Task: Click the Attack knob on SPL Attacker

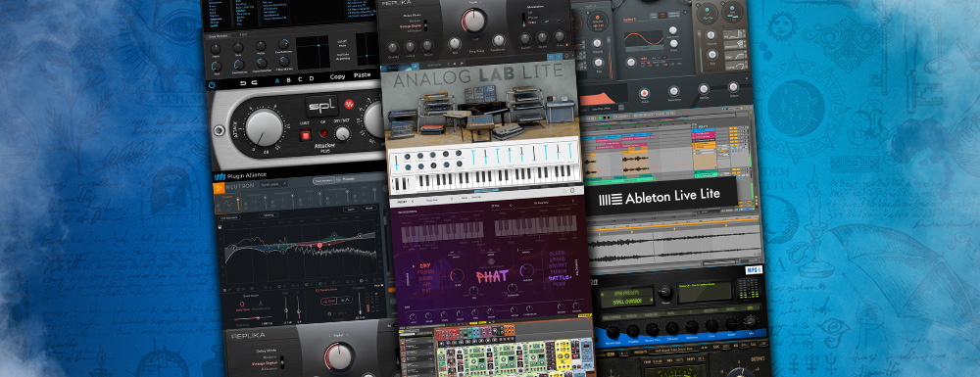Action: click(264, 128)
